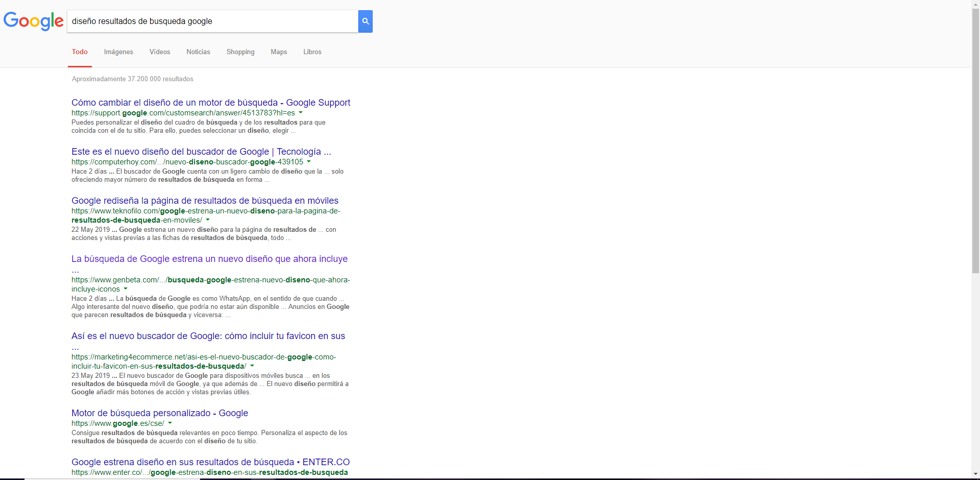The width and height of the screenshot is (980, 480).
Task: Click the support.google.com customsearch URL text
Action: [x=183, y=113]
